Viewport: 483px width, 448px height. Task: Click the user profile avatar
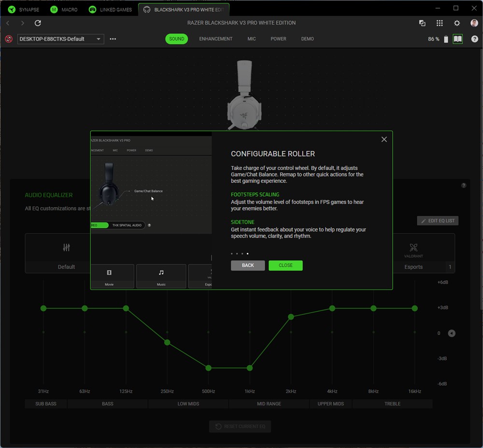pyautogui.click(x=474, y=23)
